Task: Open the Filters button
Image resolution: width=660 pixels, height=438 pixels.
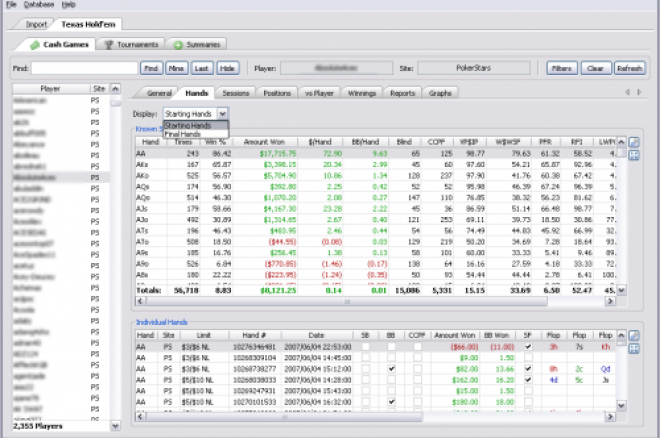Action: 562,68
